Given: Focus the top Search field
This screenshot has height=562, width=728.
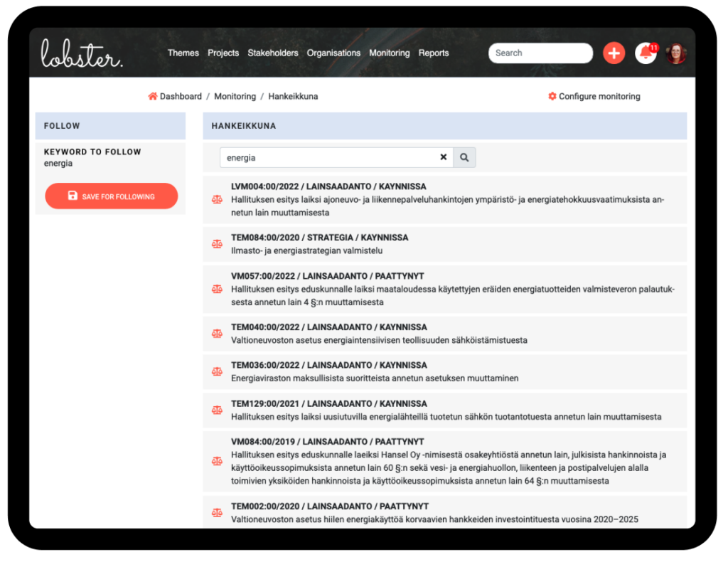Looking at the screenshot, I should pos(540,53).
